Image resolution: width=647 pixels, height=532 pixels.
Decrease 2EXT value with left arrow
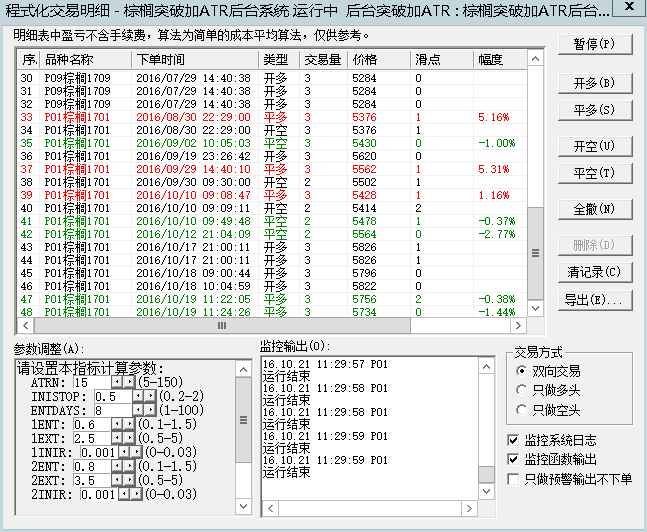click(117, 480)
